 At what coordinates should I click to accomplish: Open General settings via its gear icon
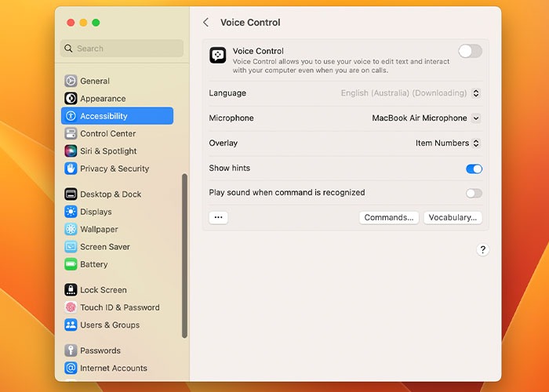click(x=71, y=81)
